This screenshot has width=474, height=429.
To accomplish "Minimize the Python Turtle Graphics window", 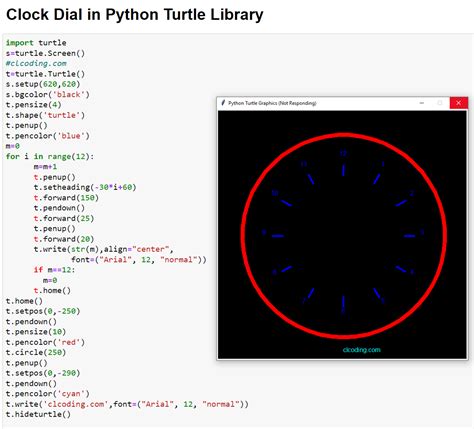I will (422, 103).
